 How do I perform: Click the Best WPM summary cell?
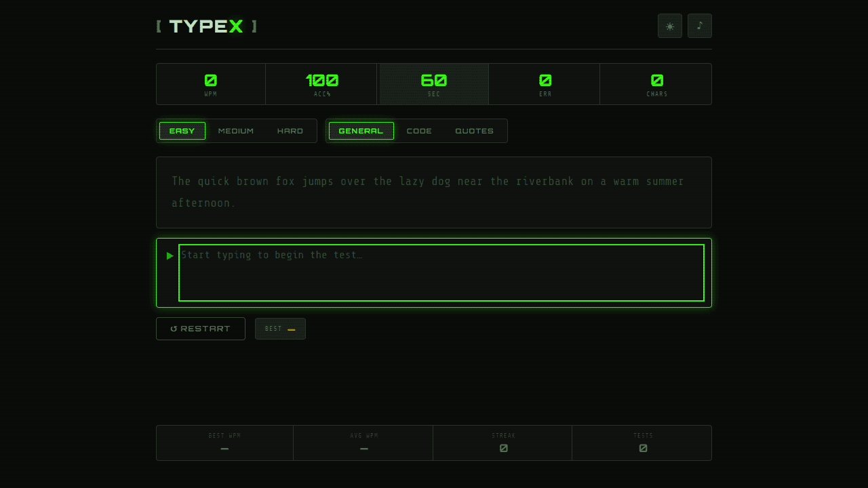[224, 443]
